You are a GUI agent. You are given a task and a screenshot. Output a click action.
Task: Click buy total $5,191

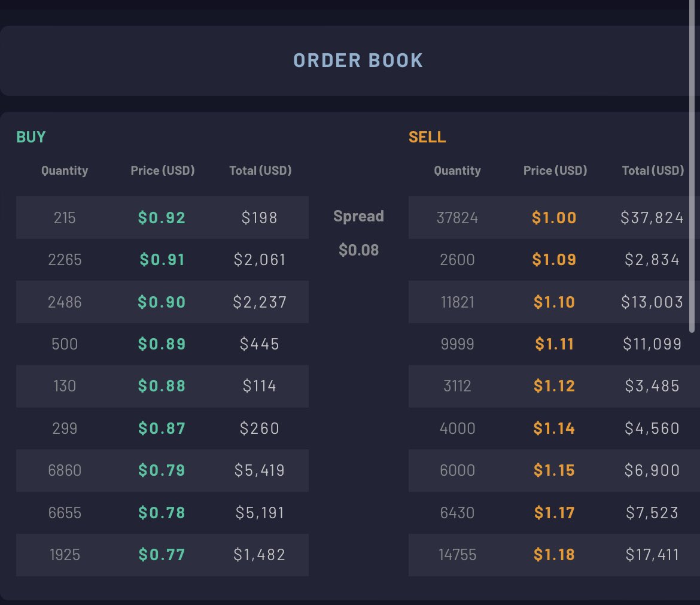click(260, 513)
